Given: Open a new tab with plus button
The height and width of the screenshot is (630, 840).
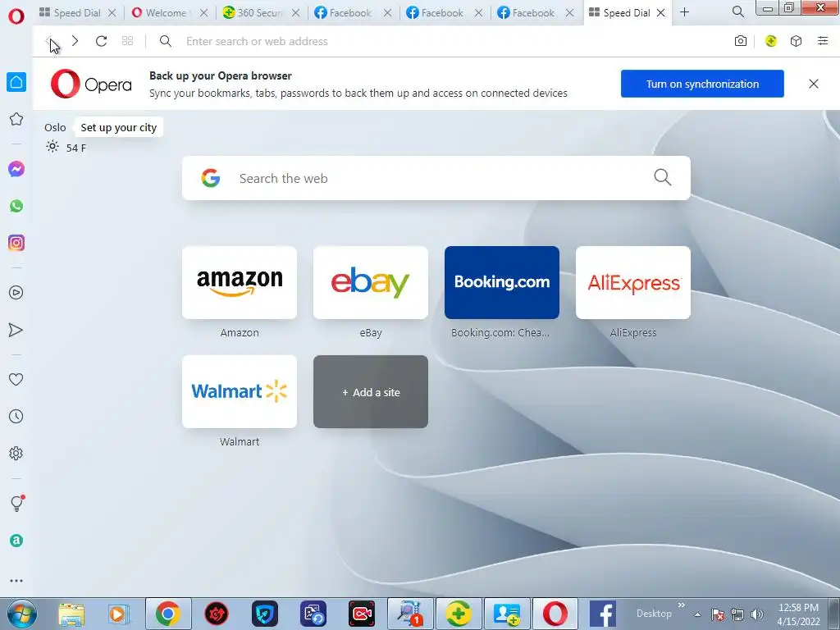Looking at the screenshot, I should pyautogui.click(x=685, y=12).
